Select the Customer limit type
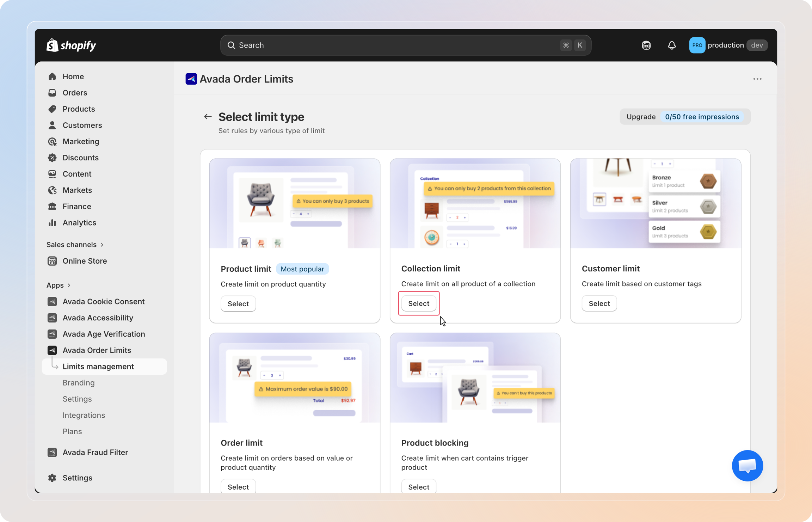This screenshot has width=812, height=522. [599, 303]
